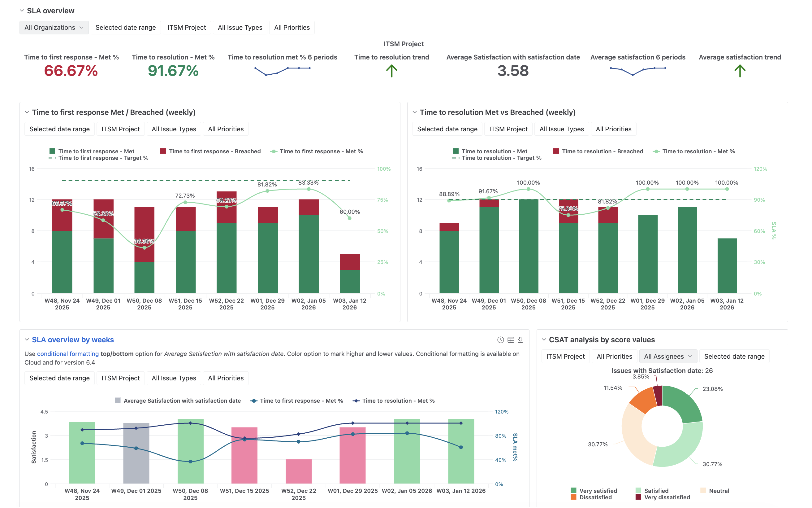Click All Issue Types in first response panel
Image resolution: width=812 pixels, height=508 pixels.
pos(174,129)
